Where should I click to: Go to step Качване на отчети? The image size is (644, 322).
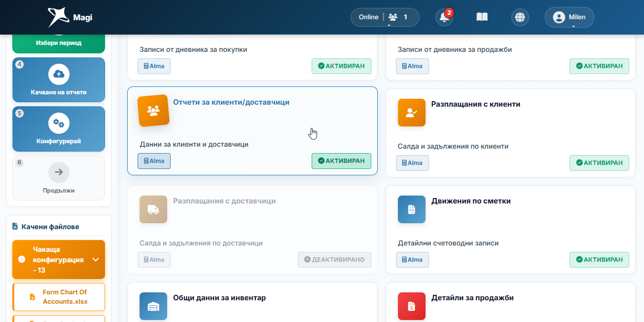(x=59, y=80)
